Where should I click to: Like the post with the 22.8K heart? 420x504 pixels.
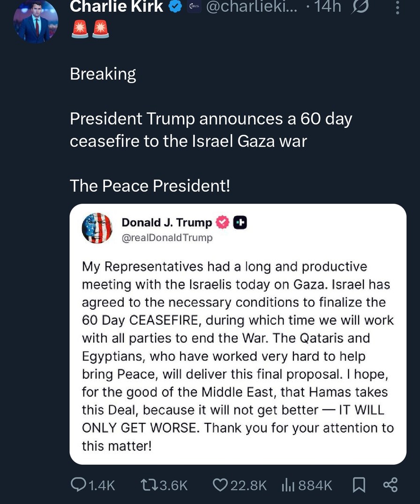[x=220, y=485]
